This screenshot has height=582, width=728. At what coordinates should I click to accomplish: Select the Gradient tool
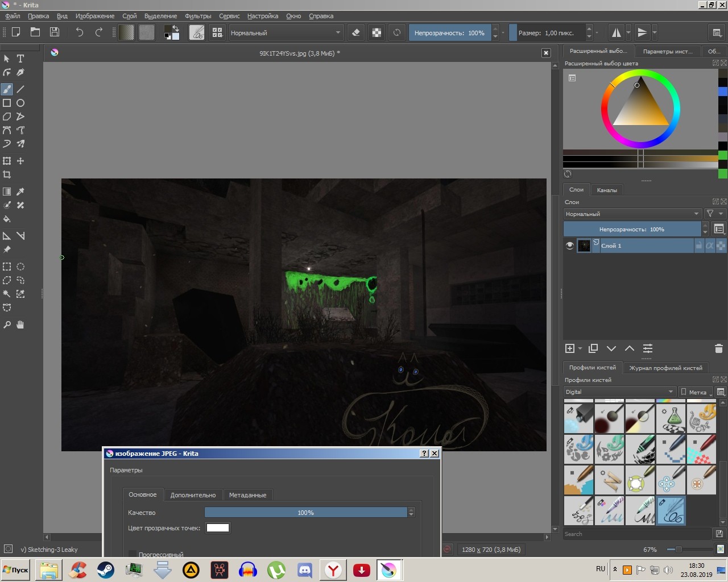[7, 192]
